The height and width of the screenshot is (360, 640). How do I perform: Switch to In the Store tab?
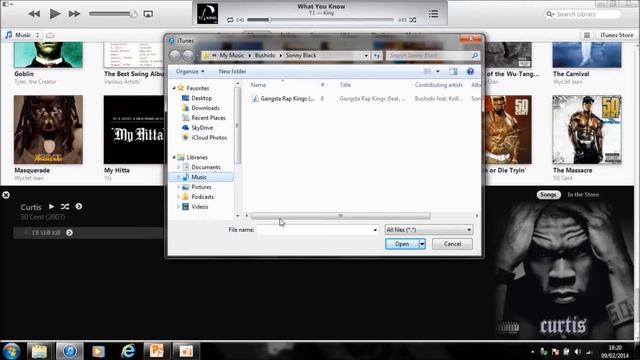[583, 195]
